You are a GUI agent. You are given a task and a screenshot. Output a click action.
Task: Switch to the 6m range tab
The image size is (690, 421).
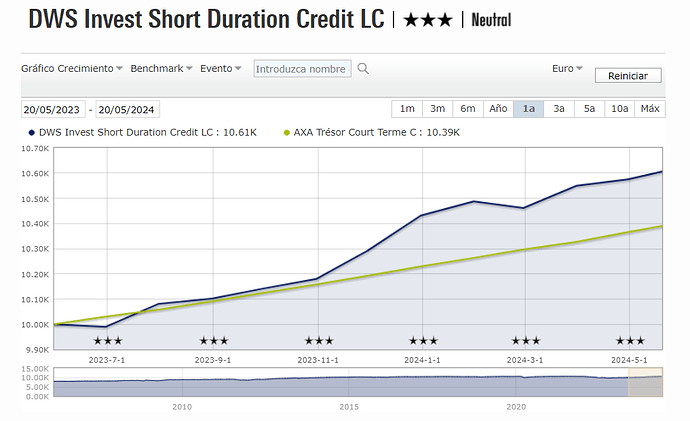point(468,109)
